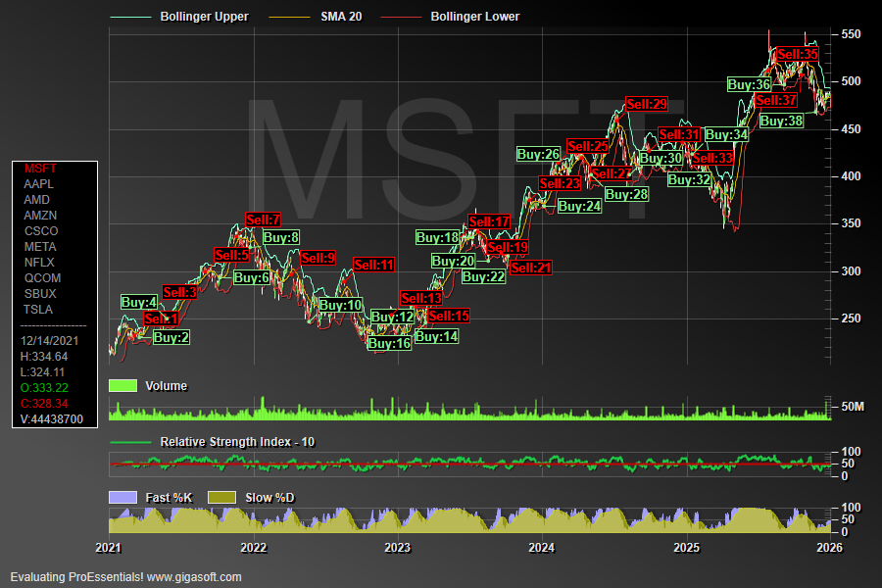Click the Buy:24 annotation marker
This screenshot has width=882, height=588.
(579, 207)
